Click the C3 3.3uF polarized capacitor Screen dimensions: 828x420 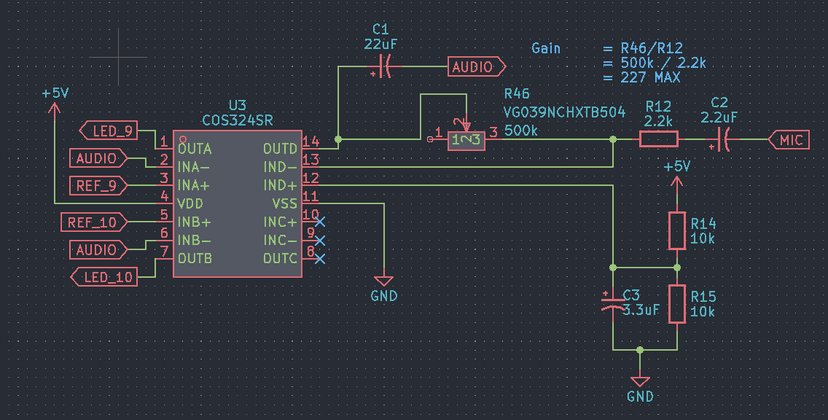[x=613, y=304]
